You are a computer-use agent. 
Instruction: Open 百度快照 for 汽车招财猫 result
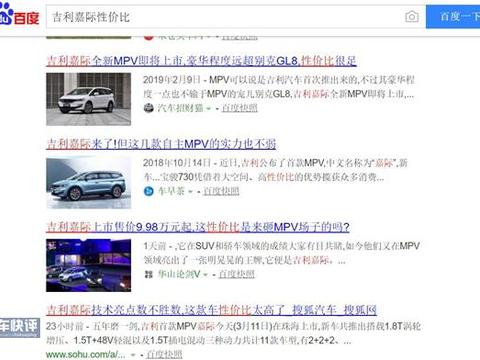[239, 108]
